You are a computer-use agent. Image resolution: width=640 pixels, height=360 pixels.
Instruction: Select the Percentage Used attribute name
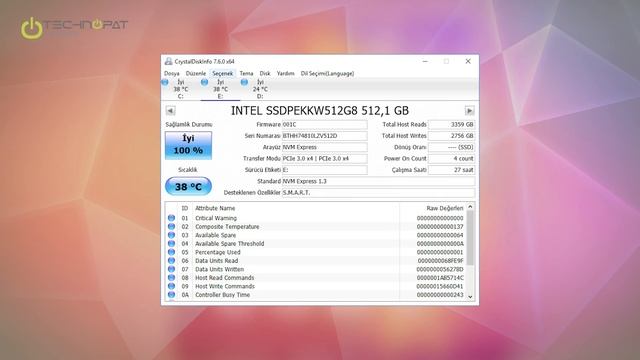[x=218, y=252]
